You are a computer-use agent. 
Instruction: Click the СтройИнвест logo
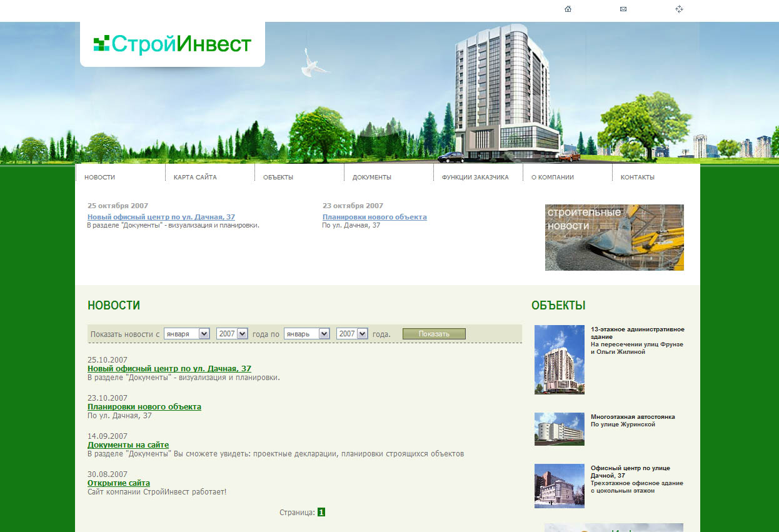coord(173,44)
